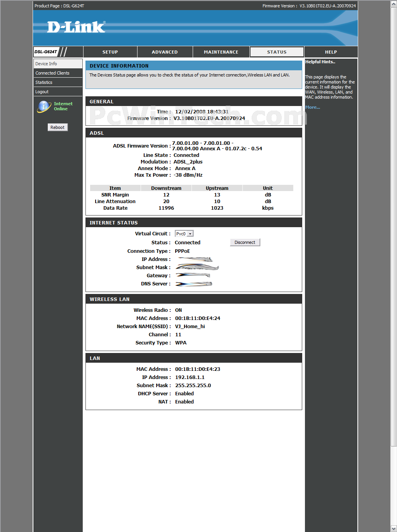The image size is (397, 532).
Task: Click LAN MAC address 00:1B:11:D0:E4:23
Action: pos(198,369)
